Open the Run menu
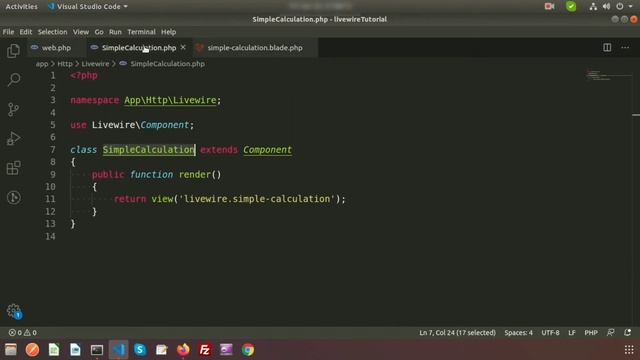Image resolution: width=640 pixels, height=360 pixels. (115, 32)
